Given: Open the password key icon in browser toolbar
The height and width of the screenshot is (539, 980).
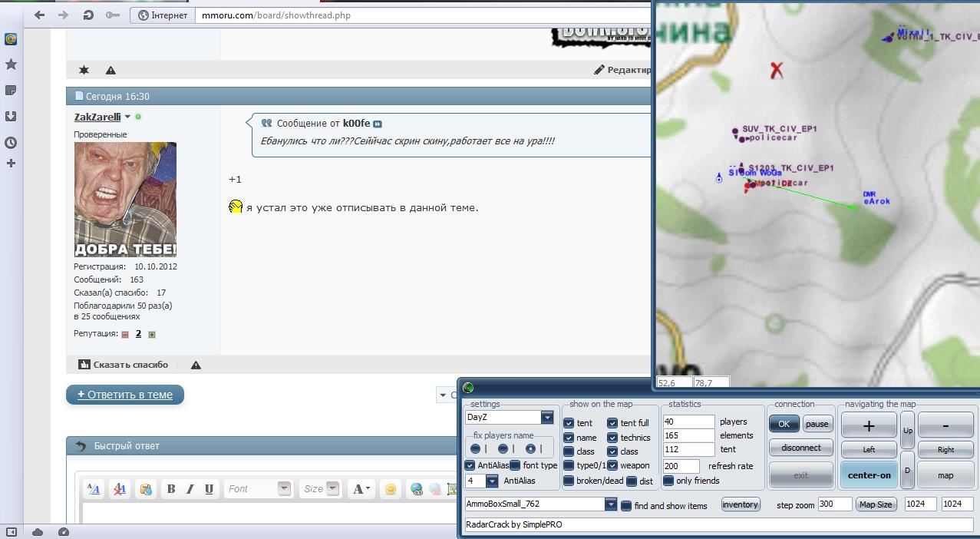Looking at the screenshot, I should tap(112, 15).
